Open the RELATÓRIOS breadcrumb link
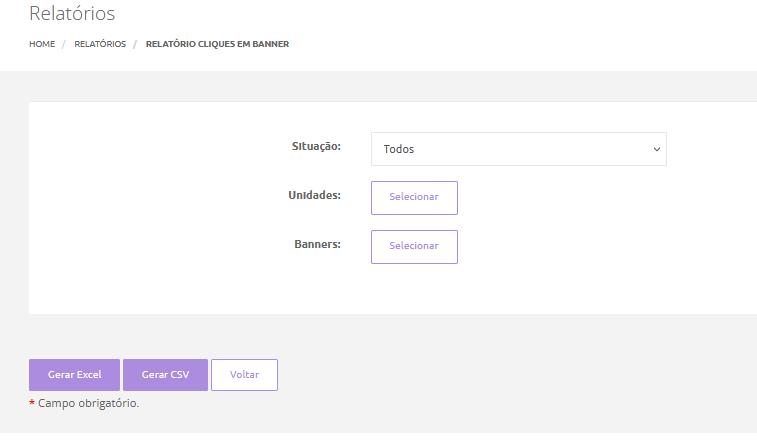 (100, 44)
